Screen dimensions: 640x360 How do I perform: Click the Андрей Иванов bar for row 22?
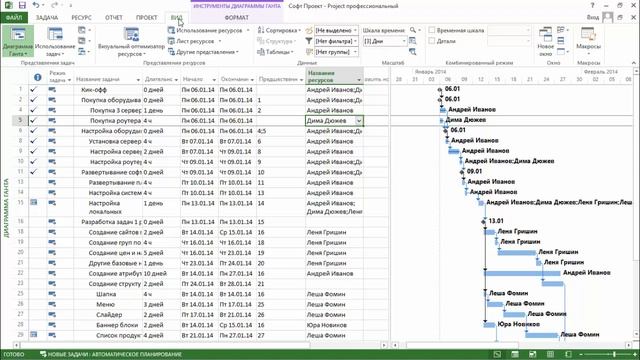point(522,273)
